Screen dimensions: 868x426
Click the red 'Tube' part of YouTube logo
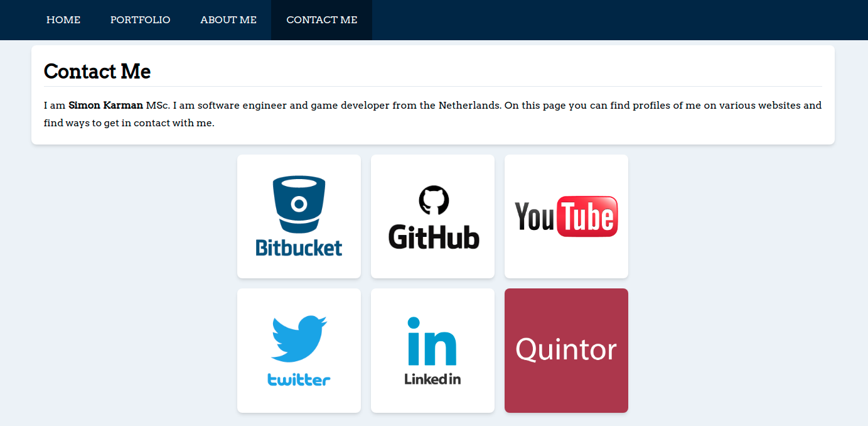tap(587, 217)
